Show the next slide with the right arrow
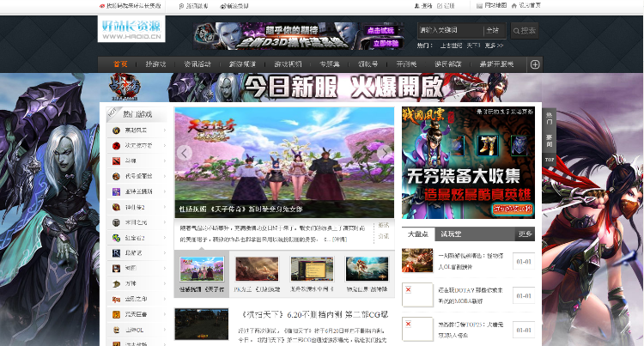This screenshot has width=644, height=346. 385,153
